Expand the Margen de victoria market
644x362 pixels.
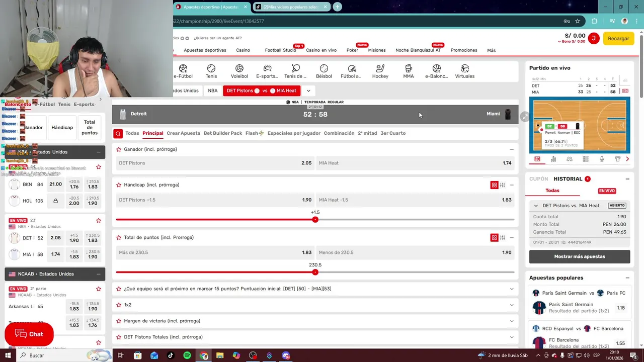pos(512,321)
